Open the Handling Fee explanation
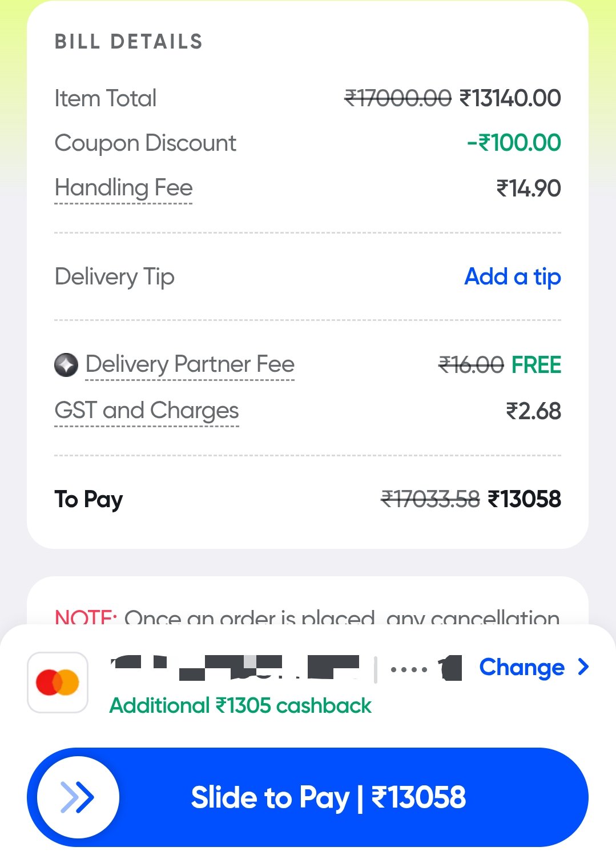The height and width of the screenshot is (859, 616). (x=123, y=188)
